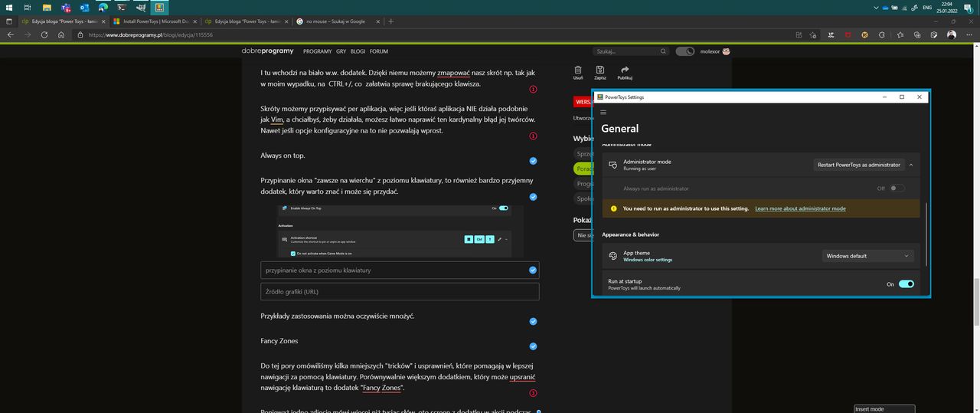
Task: Open Task View in the taskbar
Action: [28, 8]
